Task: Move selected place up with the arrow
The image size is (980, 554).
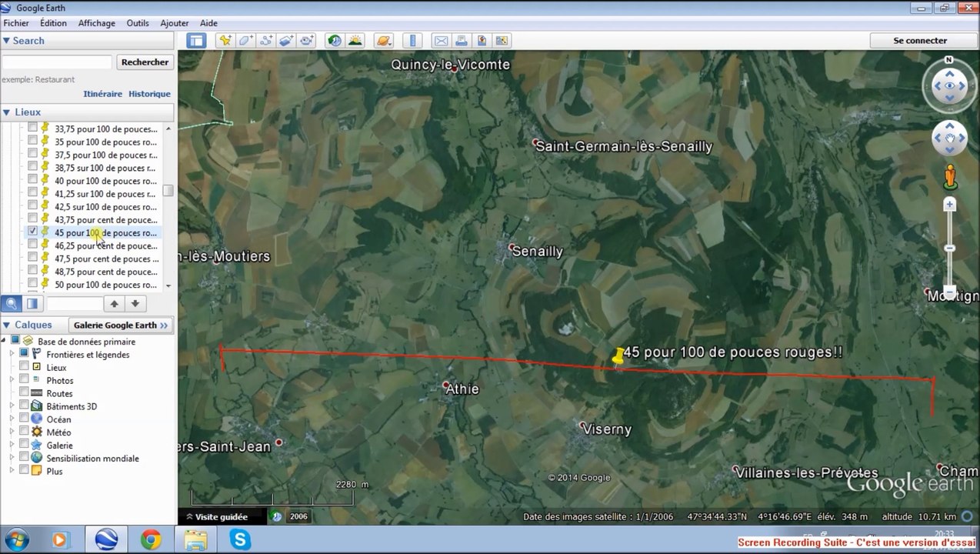Action: pos(114,304)
